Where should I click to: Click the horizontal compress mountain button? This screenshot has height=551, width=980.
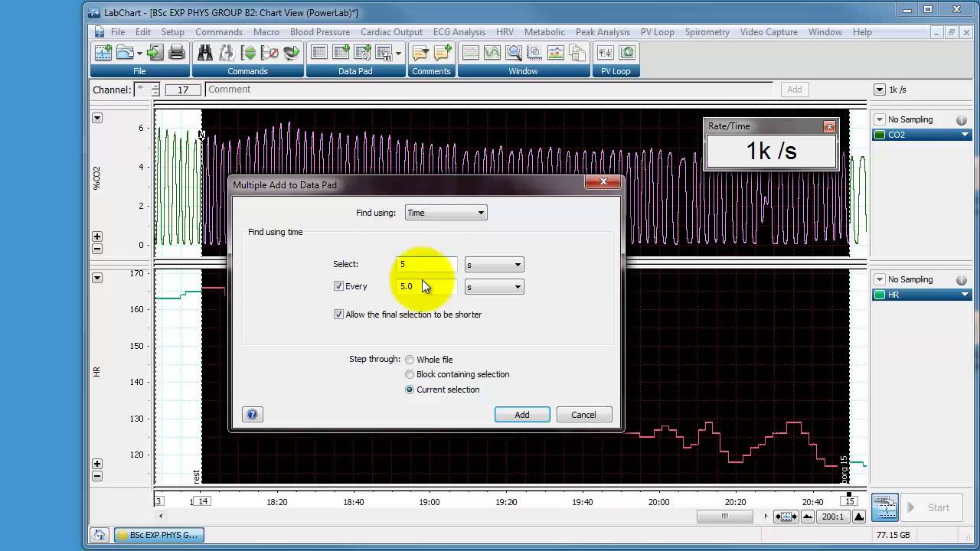coord(808,517)
